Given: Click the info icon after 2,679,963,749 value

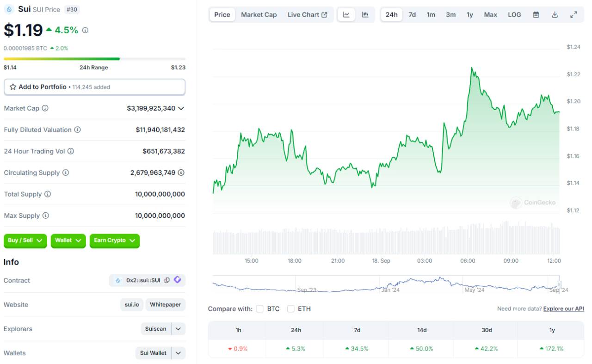Looking at the screenshot, I should tap(181, 173).
